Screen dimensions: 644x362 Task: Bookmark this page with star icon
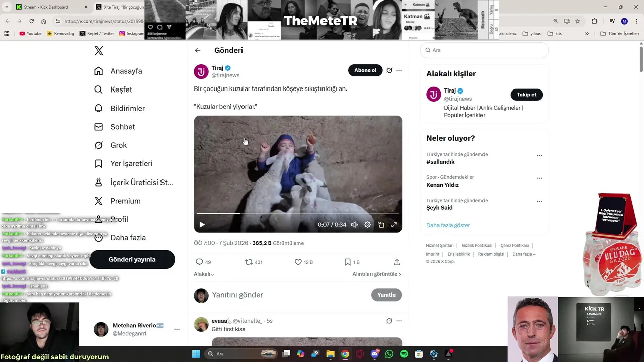[578, 21]
